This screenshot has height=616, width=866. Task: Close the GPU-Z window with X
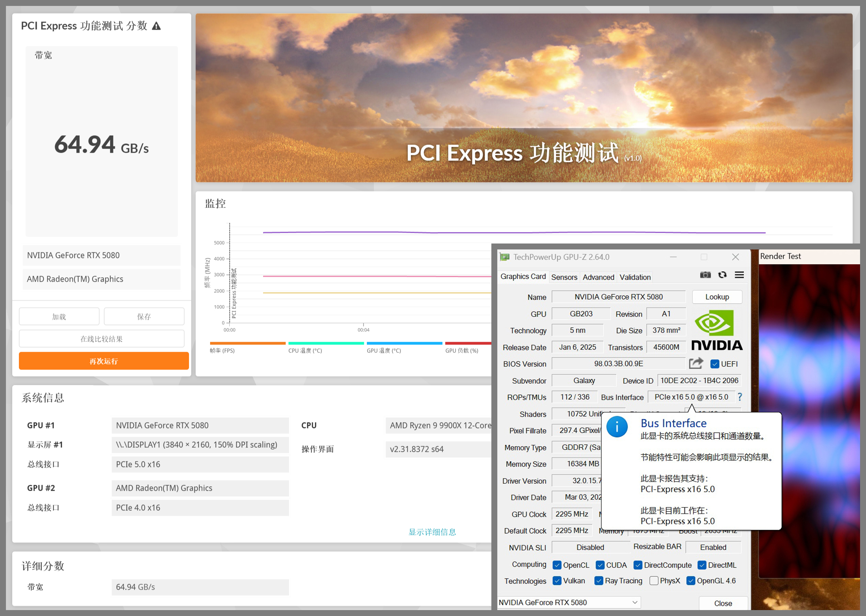tap(735, 257)
